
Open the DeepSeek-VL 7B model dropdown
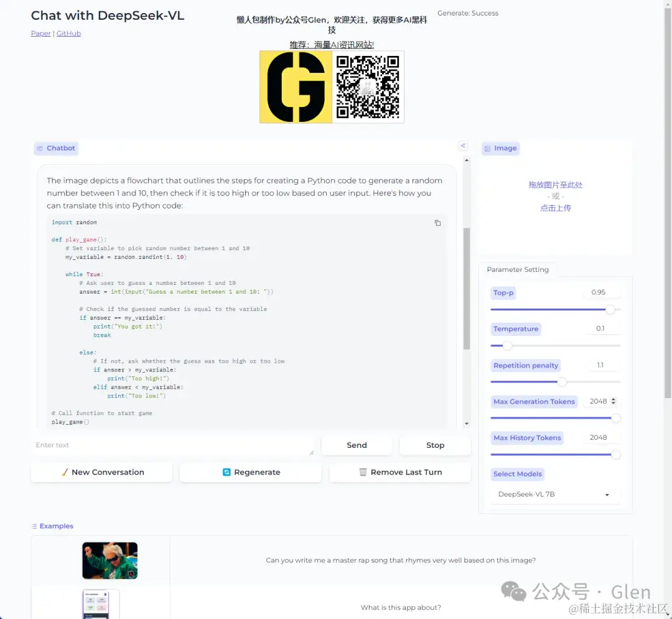point(556,495)
